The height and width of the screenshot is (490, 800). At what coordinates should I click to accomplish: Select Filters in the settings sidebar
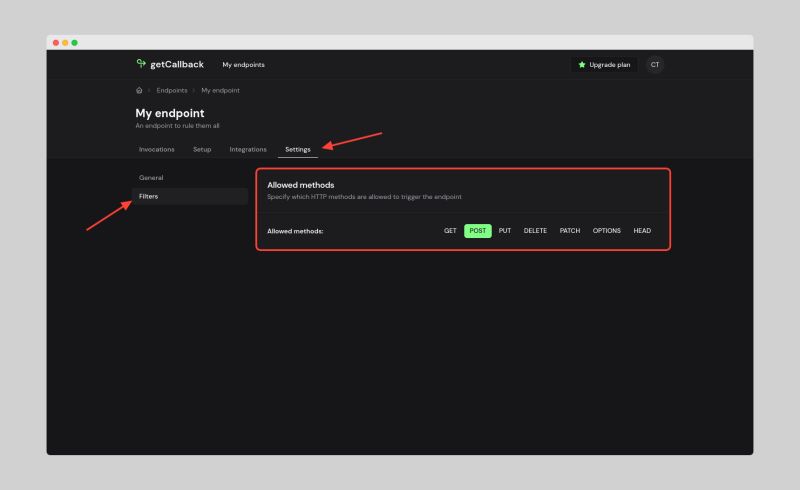pos(190,197)
